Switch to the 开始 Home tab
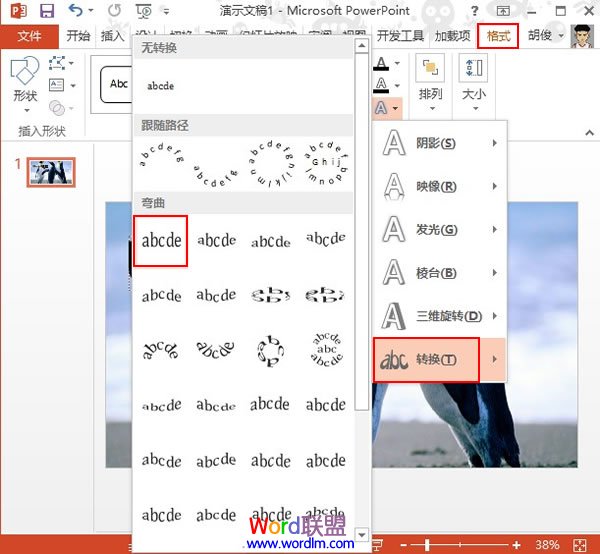Screen dimensions: 600x554 click(x=78, y=36)
